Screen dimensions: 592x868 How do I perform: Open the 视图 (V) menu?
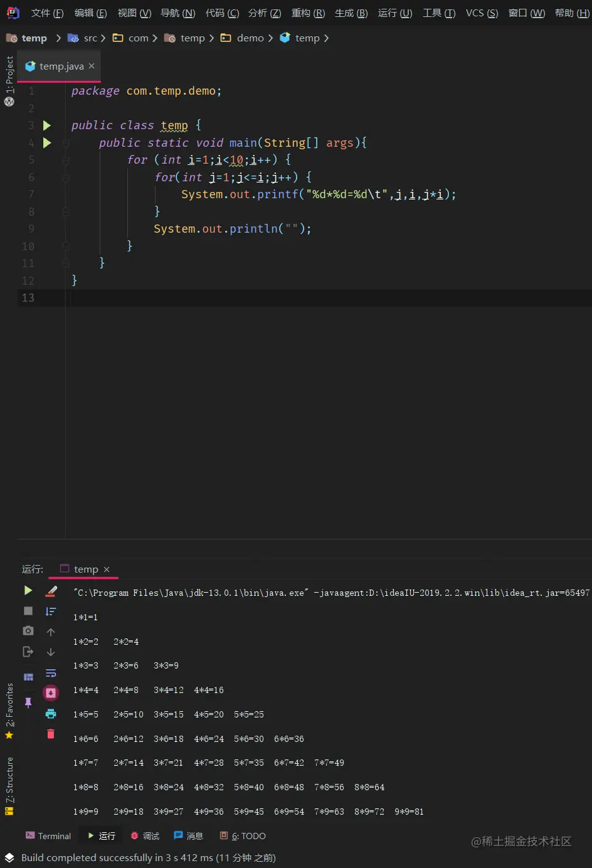point(134,13)
